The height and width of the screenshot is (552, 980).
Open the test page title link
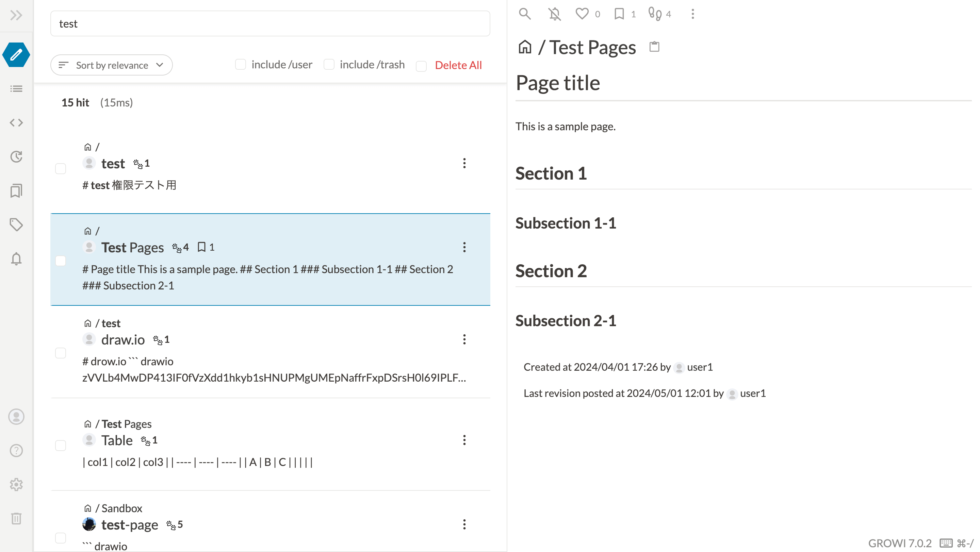[x=113, y=164]
